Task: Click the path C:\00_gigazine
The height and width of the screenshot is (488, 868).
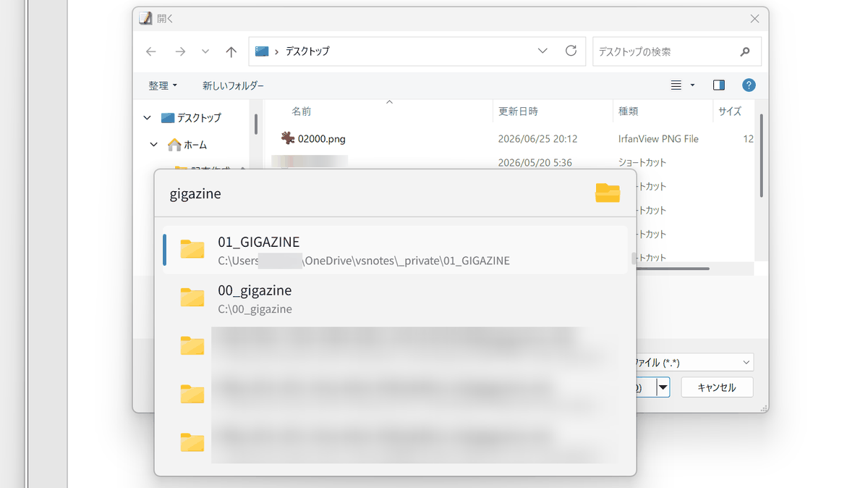Action: [255, 309]
